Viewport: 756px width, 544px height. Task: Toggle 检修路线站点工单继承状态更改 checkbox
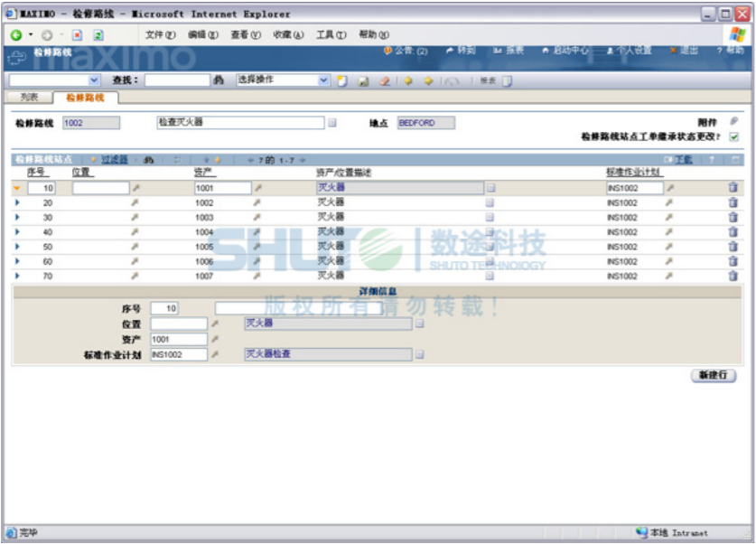pyautogui.click(x=733, y=137)
